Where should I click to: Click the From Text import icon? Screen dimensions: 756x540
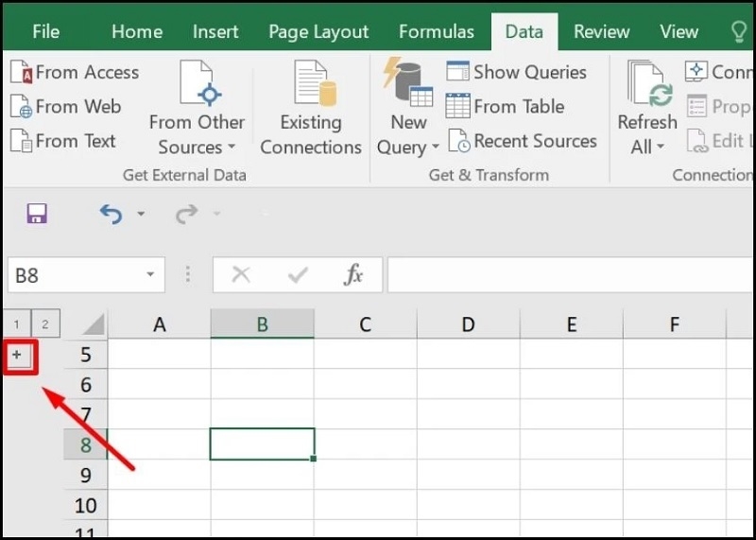tap(21, 141)
